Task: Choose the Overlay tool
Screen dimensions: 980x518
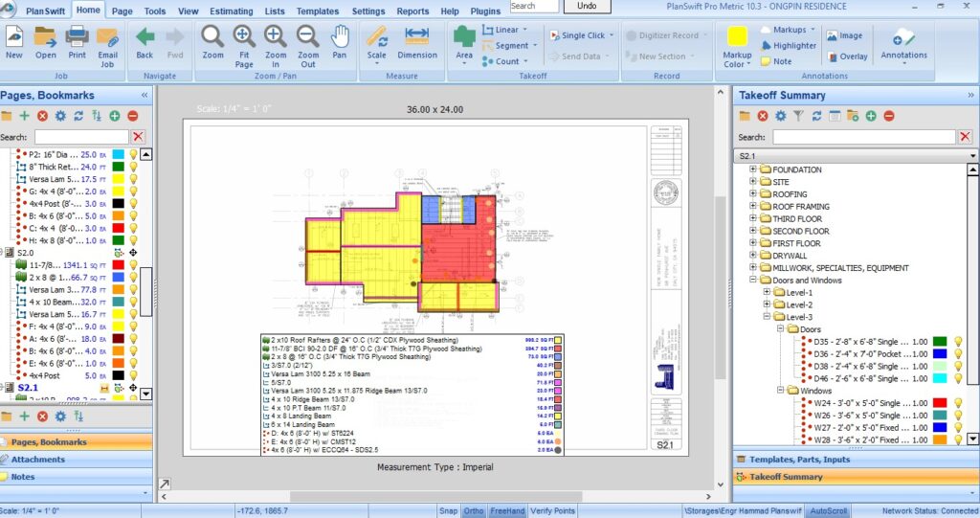Action: (848, 56)
